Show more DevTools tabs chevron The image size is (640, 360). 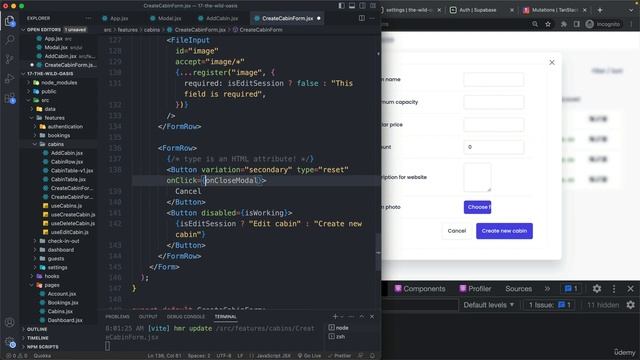[x=547, y=289]
